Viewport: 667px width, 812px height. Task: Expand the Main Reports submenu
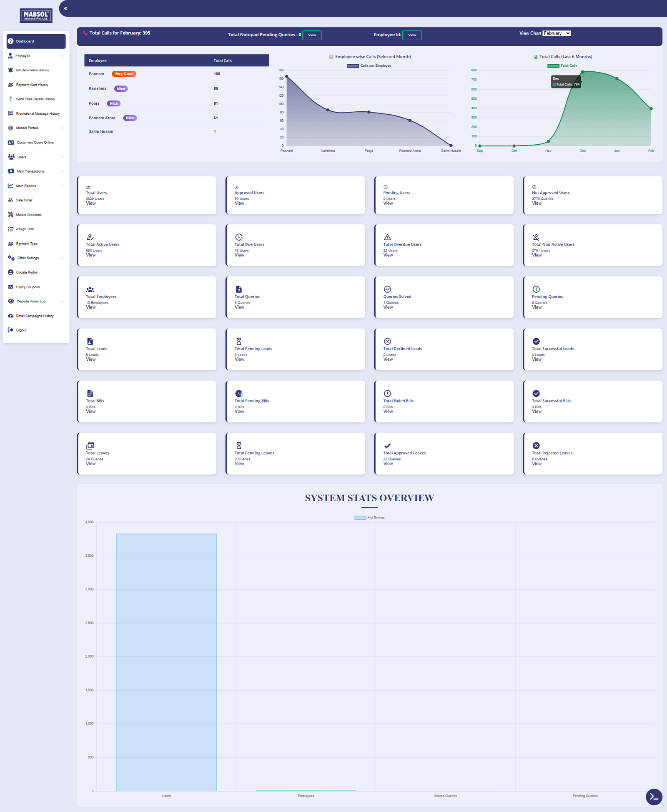click(36, 186)
